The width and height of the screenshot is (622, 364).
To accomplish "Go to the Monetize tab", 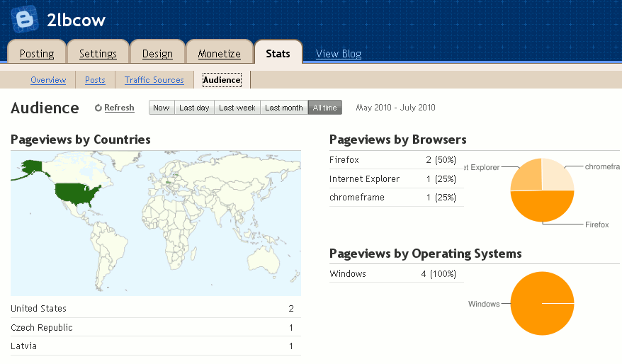I will click(219, 54).
